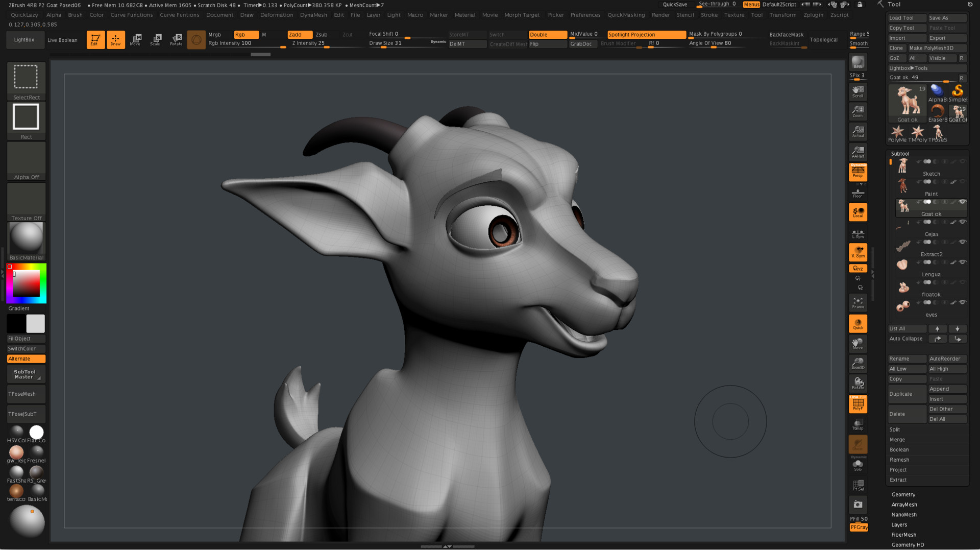Toggle Persp perspective view on the right shelf
This screenshot has height=550, width=980.
[x=857, y=172]
